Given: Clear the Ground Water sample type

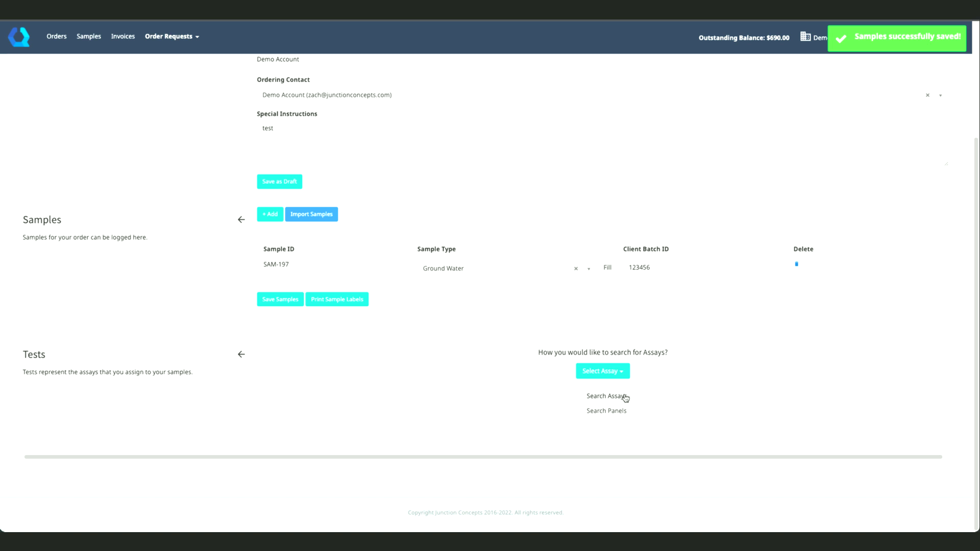Looking at the screenshot, I should tap(576, 269).
